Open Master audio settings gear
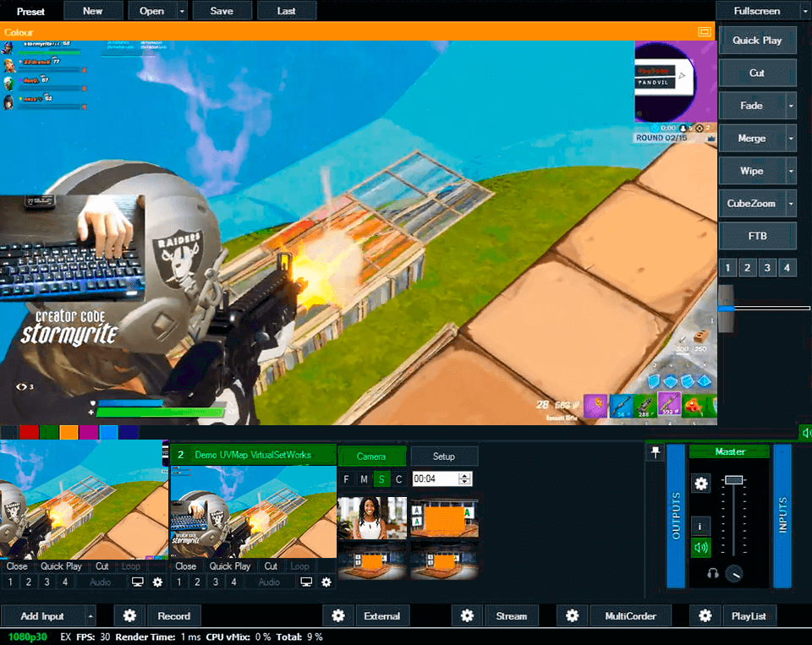 700,484
